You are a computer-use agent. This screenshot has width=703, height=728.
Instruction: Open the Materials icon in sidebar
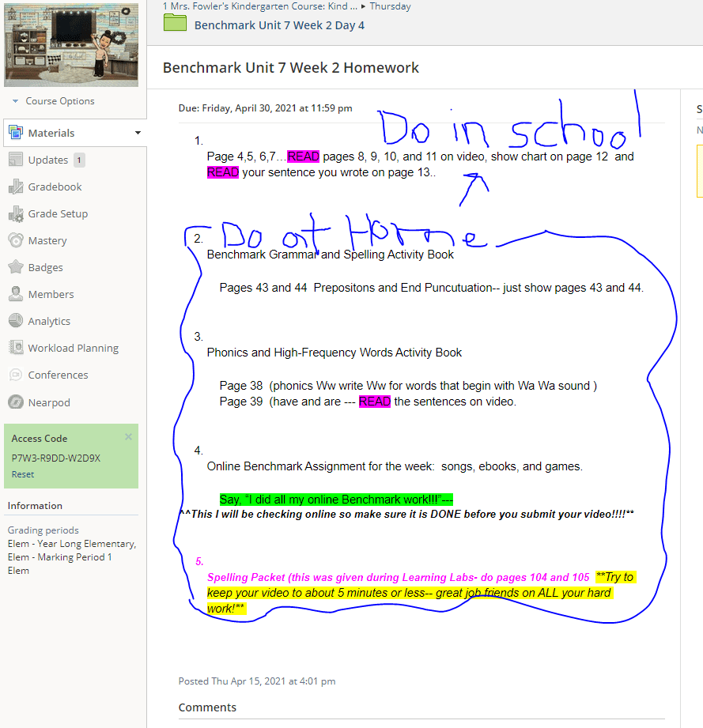(x=15, y=133)
